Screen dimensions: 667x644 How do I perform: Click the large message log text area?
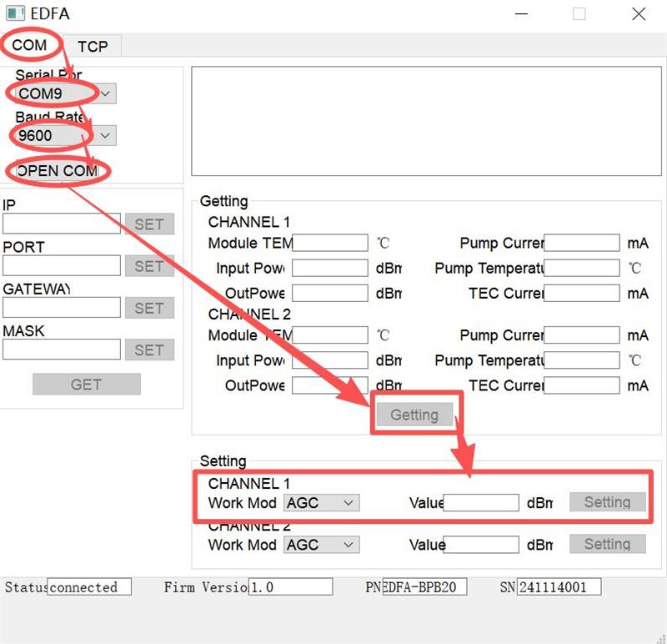(x=420, y=121)
